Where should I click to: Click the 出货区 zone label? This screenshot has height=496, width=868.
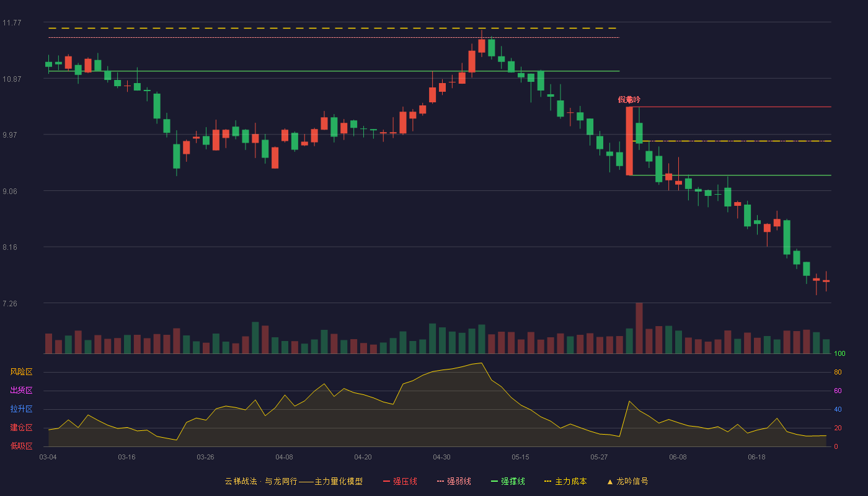(x=21, y=391)
